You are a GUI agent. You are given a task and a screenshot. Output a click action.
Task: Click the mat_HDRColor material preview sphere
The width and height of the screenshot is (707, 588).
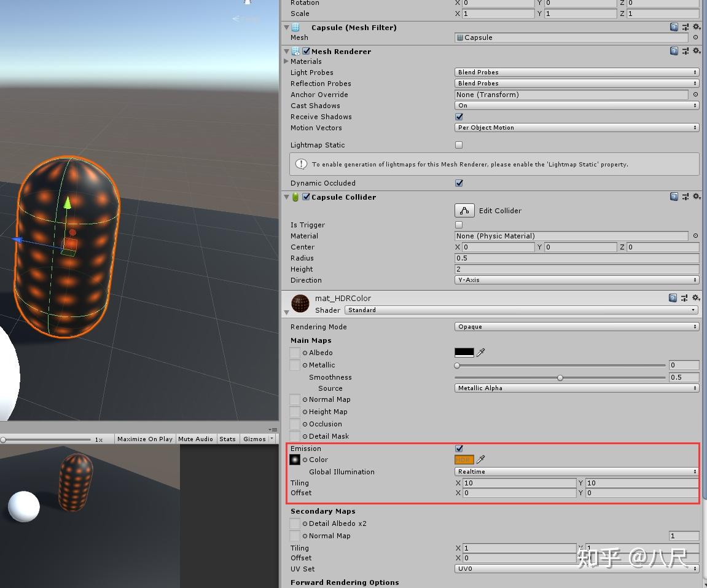[x=300, y=303]
